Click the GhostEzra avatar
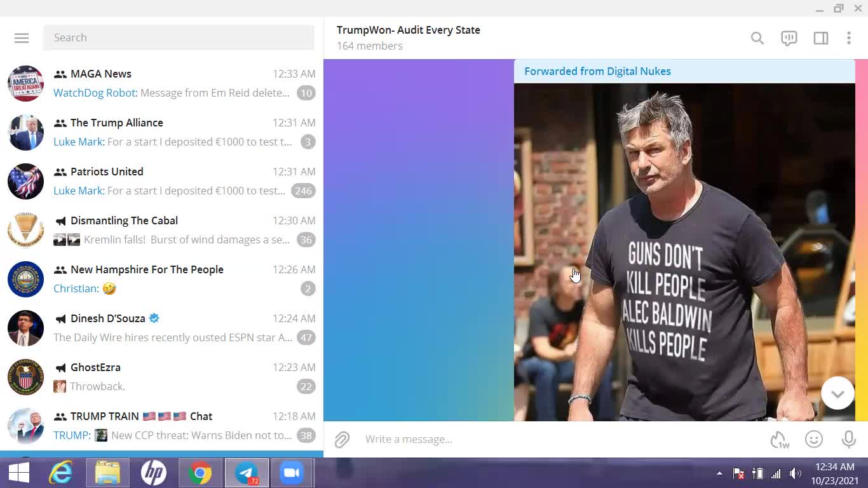Viewport: 868px width, 488px height. pyautogui.click(x=25, y=377)
